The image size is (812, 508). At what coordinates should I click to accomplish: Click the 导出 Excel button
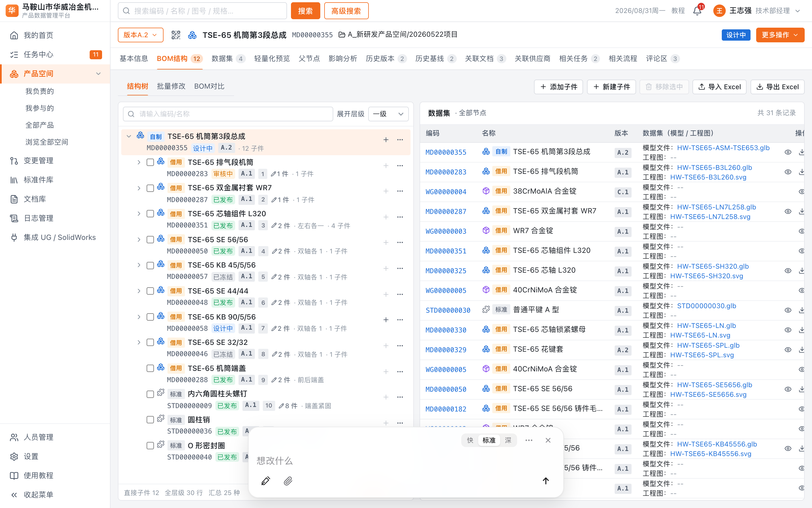pyautogui.click(x=777, y=87)
